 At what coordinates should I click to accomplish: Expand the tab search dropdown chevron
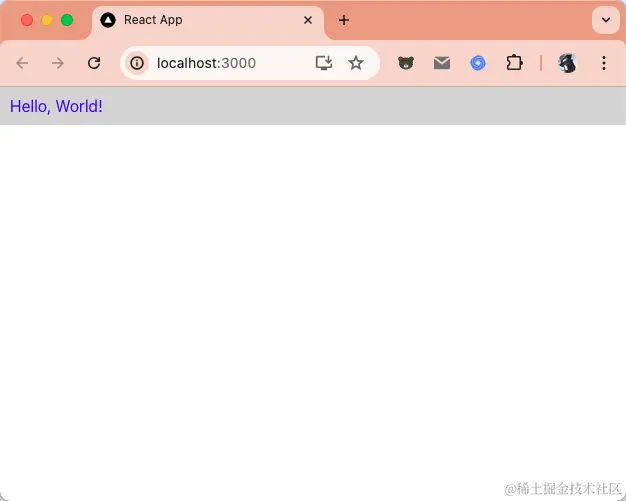click(x=606, y=20)
